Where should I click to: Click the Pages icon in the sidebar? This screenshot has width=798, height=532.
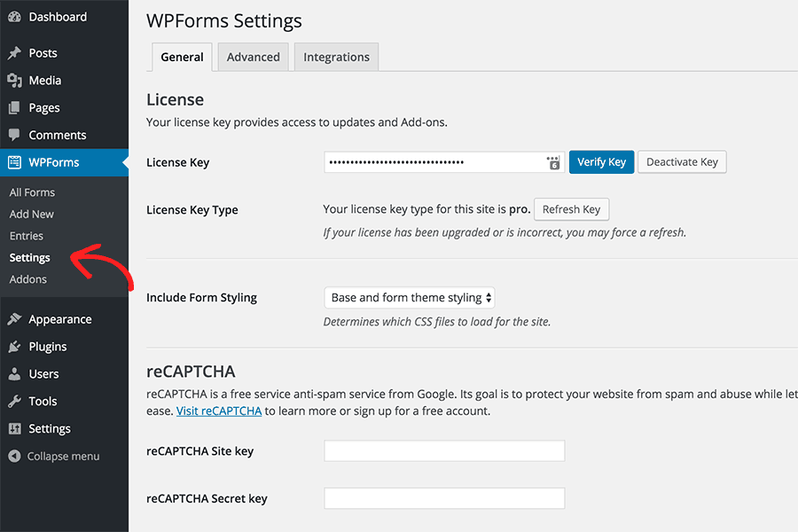(x=15, y=107)
